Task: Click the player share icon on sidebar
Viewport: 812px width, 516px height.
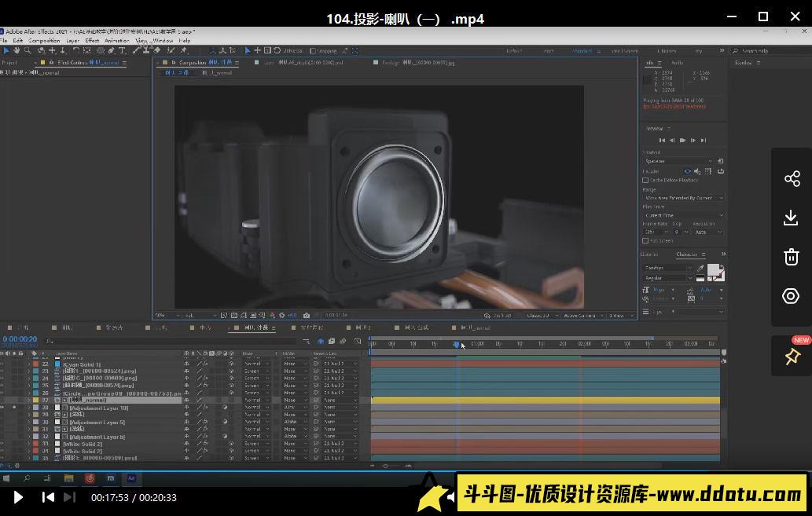Action: click(792, 178)
